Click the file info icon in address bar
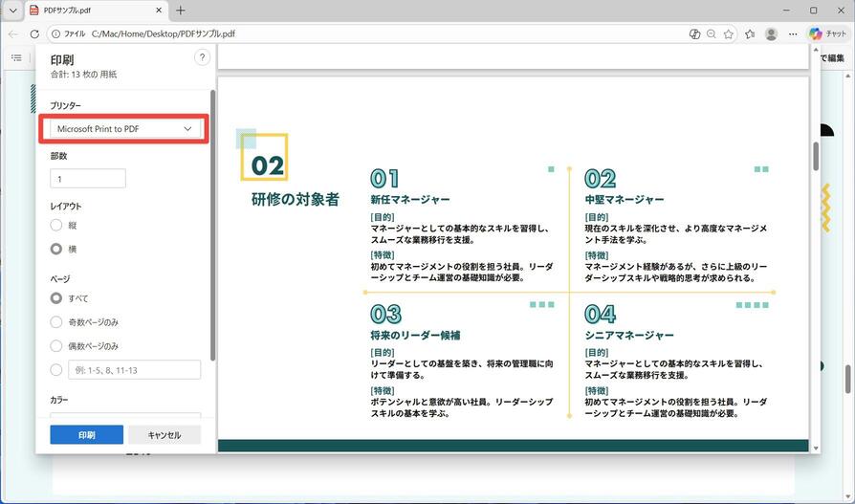Viewport: 855px width, 504px height. click(x=55, y=33)
